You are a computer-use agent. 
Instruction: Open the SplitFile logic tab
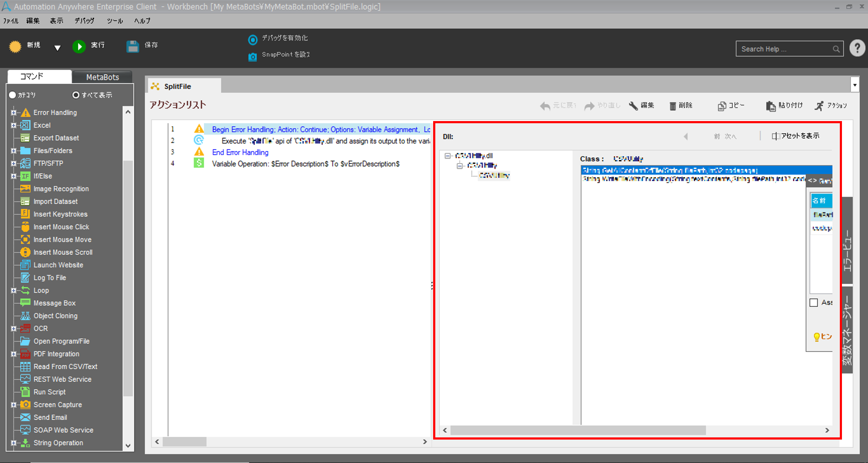click(x=184, y=86)
